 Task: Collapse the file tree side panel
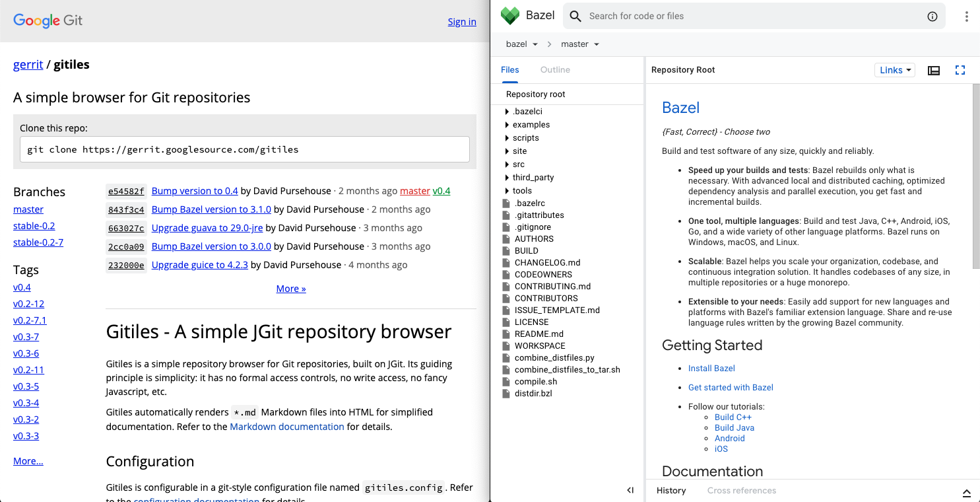(x=630, y=490)
